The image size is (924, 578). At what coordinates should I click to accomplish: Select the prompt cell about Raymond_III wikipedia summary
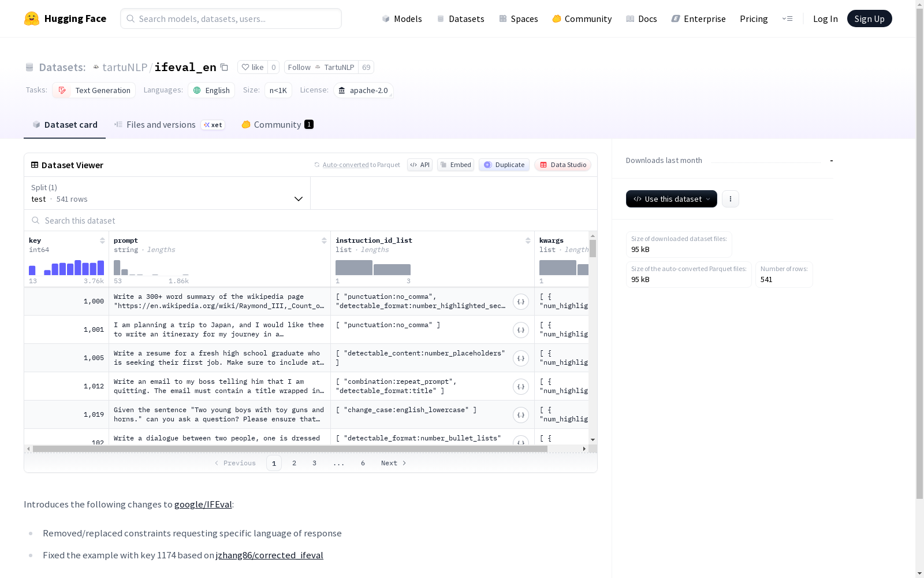pos(220,302)
